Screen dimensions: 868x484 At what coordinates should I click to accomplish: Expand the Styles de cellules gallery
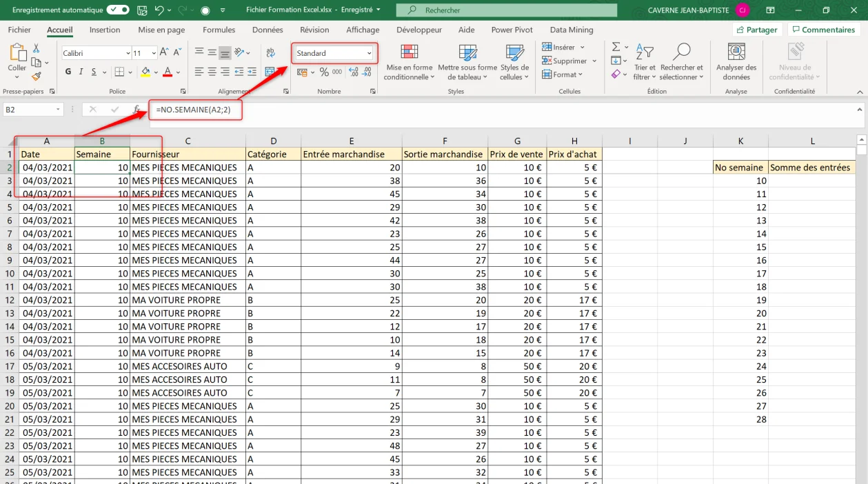(514, 63)
